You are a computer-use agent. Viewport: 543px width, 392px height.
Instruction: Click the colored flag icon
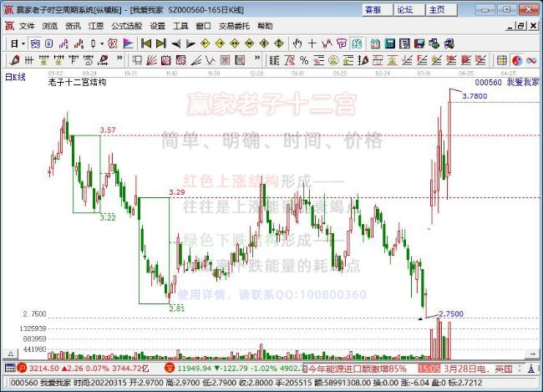(128, 43)
